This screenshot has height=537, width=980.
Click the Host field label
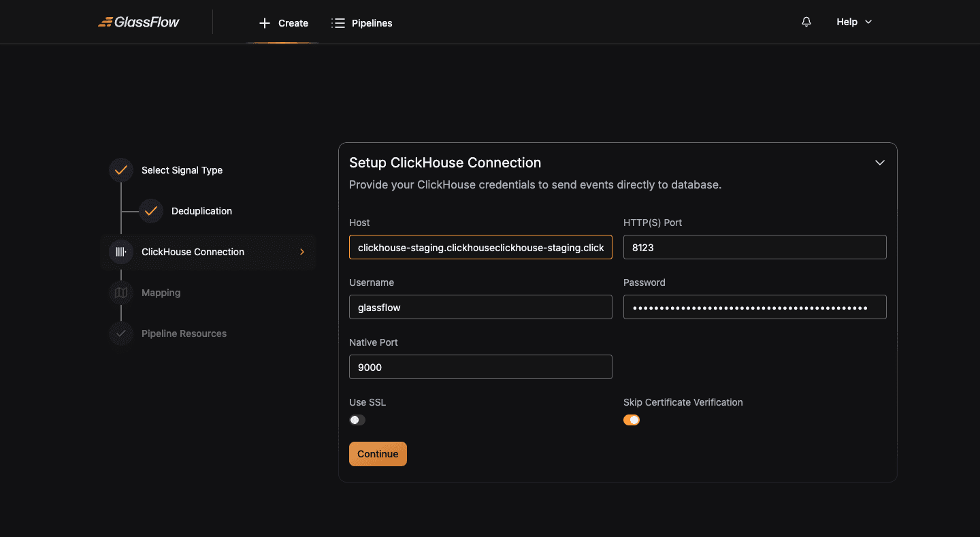click(359, 223)
